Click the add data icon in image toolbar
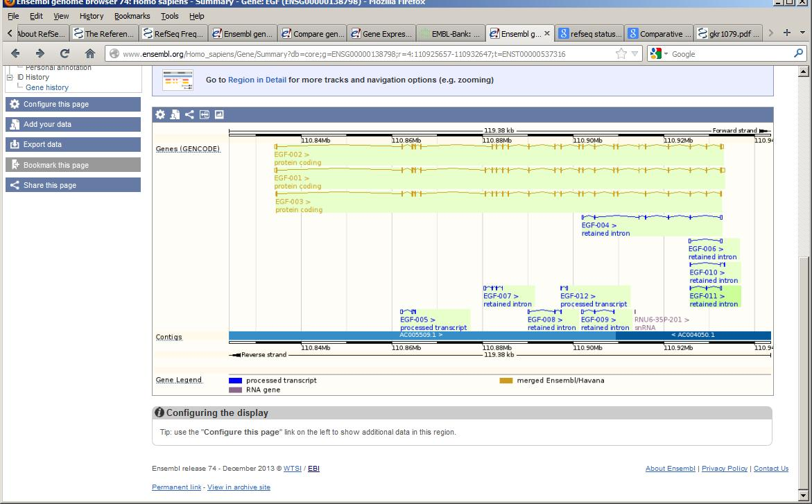This screenshot has width=812, height=504. pos(175,114)
